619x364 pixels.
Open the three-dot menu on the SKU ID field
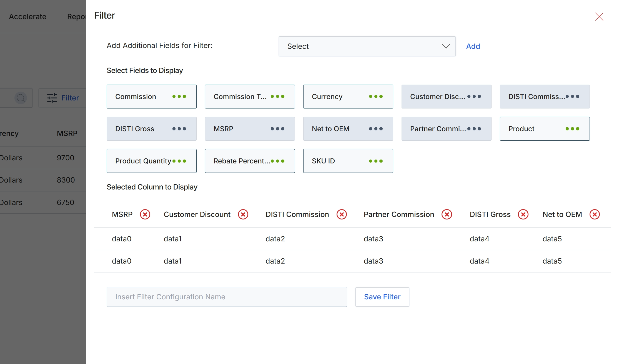point(376,161)
